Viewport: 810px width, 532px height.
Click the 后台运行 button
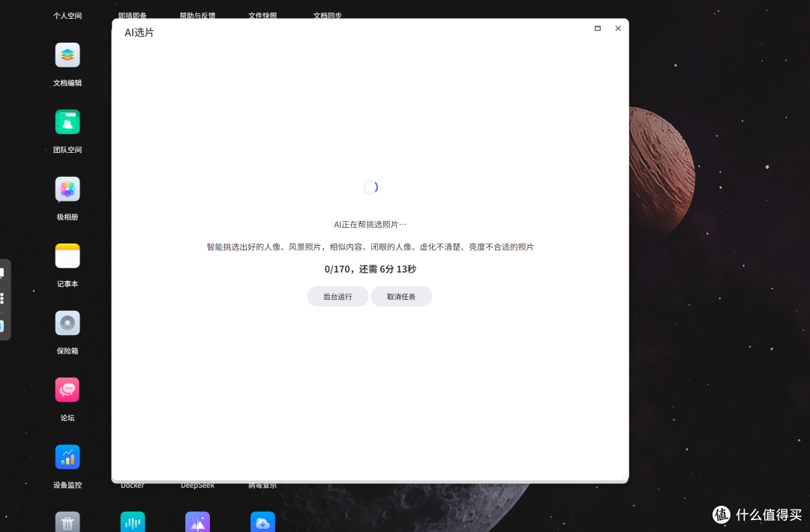click(337, 297)
